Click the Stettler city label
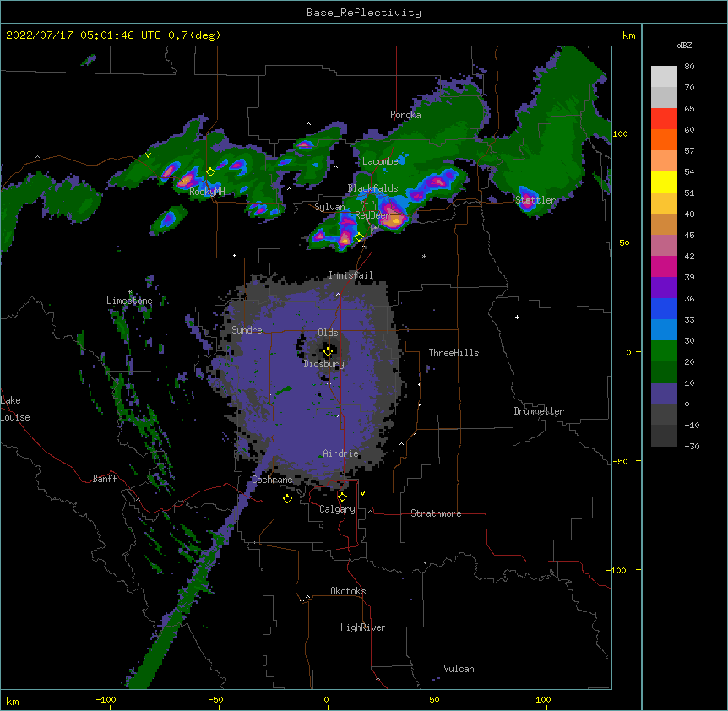 [535, 200]
